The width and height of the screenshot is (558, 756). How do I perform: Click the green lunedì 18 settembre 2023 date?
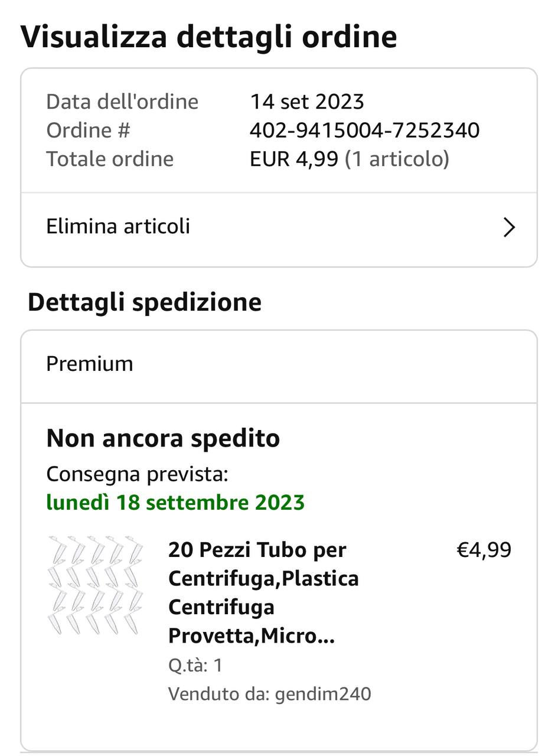tap(175, 503)
